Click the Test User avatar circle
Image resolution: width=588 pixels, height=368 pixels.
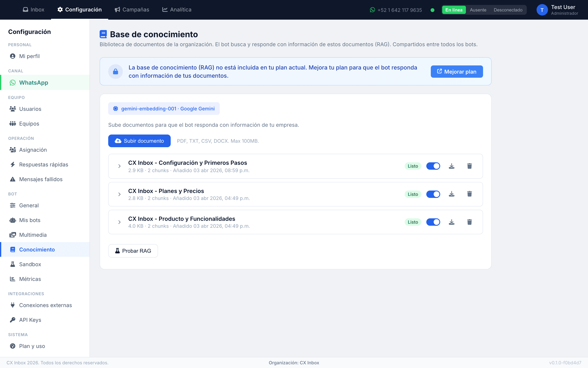pyautogui.click(x=542, y=10)
